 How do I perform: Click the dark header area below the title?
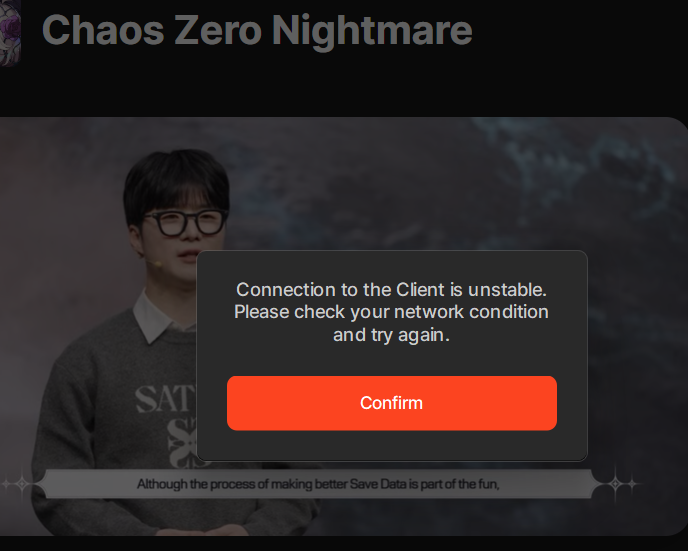tap(344, 90)
